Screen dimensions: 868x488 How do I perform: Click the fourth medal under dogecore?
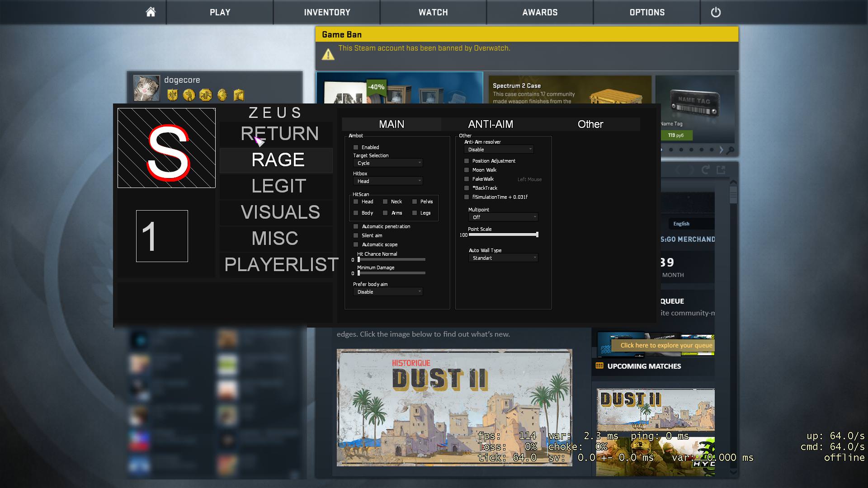(x=222, y=94)
